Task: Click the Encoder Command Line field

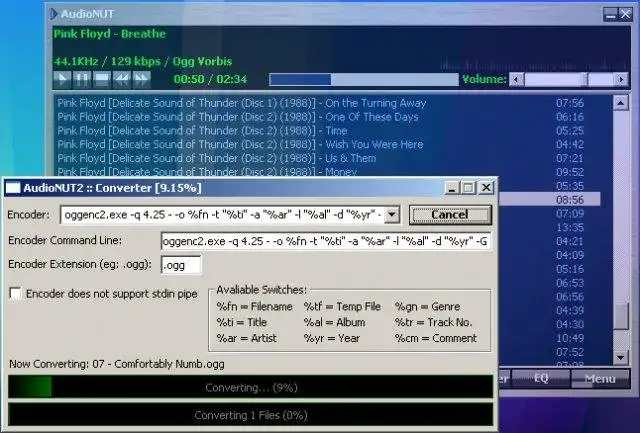Action: click(326, 241)
